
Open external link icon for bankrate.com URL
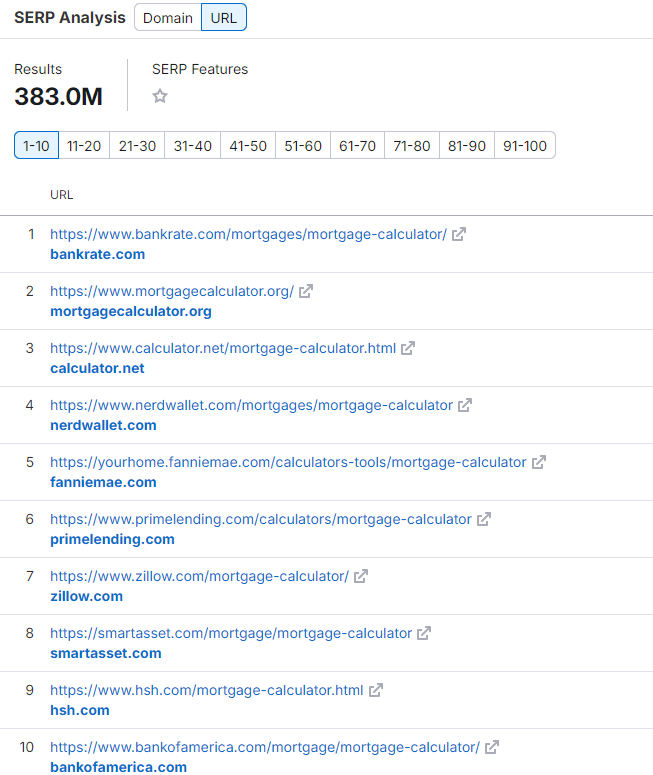(x=459, y=234)
